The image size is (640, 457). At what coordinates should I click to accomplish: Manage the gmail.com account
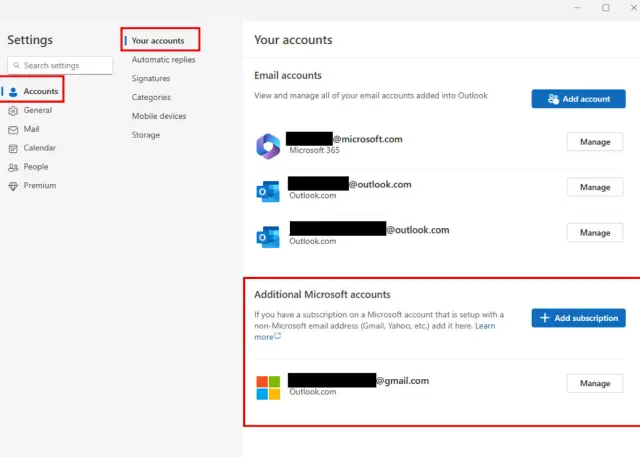point(594,383)
